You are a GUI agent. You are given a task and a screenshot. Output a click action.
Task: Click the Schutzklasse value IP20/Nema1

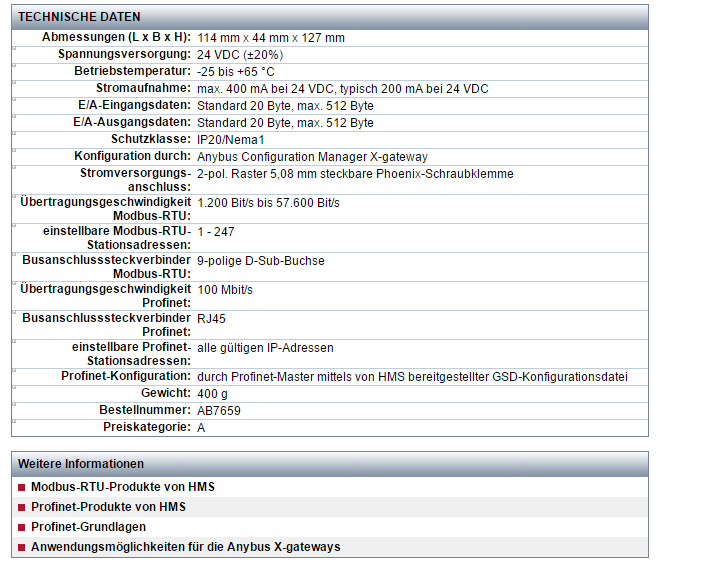(231, 140)
